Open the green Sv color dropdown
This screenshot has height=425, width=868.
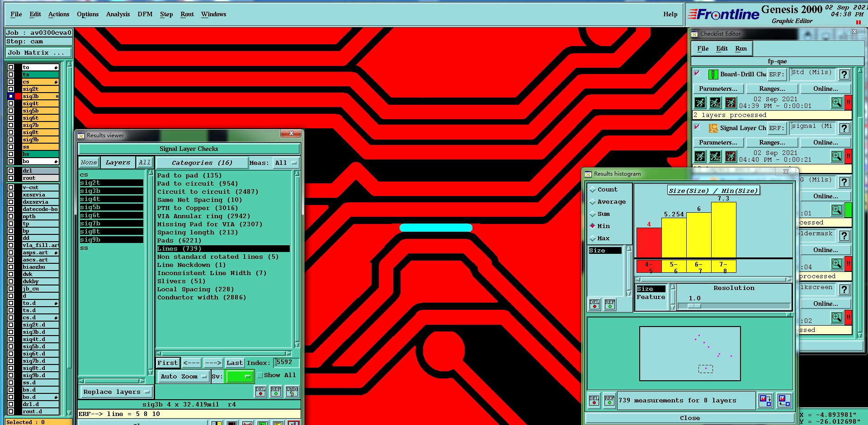[240, 376]
